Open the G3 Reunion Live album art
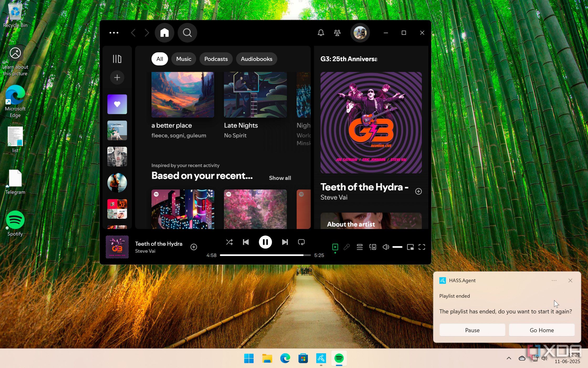Screen dimensions: 588x368 tap(371, 123)
